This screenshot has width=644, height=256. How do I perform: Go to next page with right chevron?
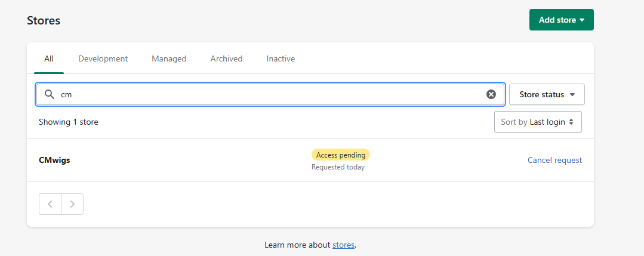72,204
